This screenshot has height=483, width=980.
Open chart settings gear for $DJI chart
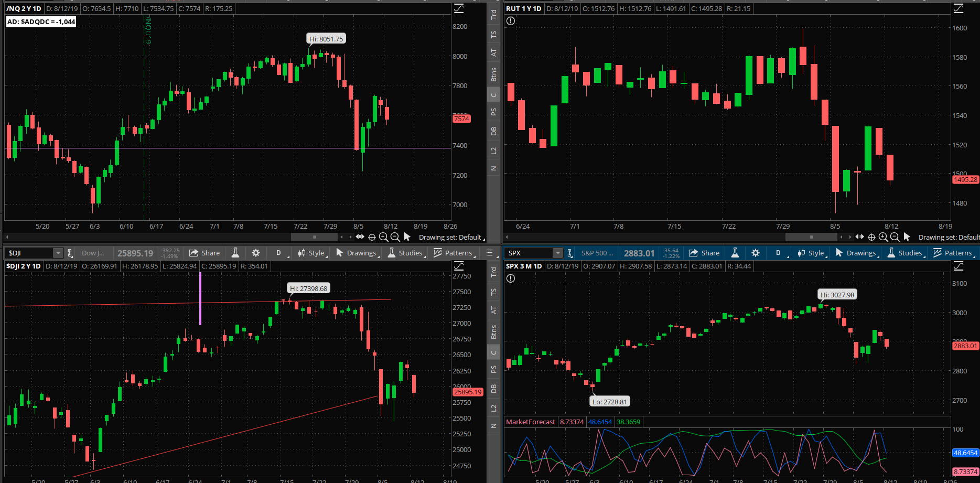click(256, 253)
